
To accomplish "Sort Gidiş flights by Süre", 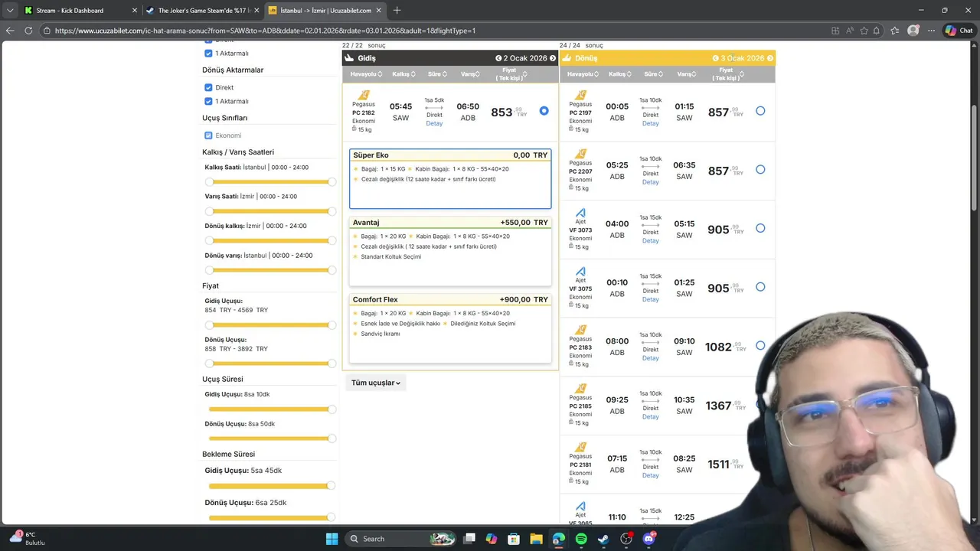I will tap(436, 74).
